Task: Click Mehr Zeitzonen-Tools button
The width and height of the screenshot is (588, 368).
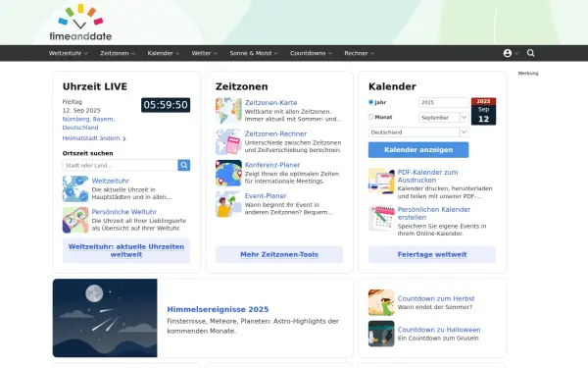Action: 279,254
